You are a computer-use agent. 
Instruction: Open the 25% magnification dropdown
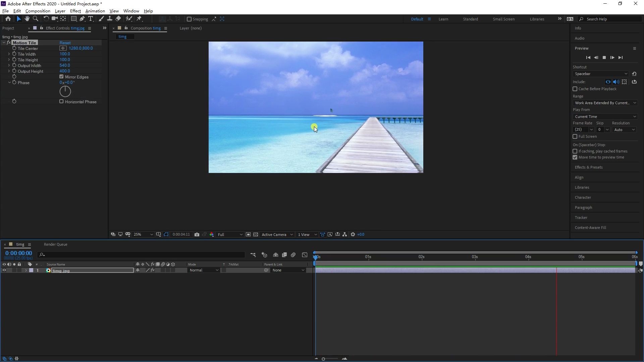pyautogui.click(x=143, y=235)
